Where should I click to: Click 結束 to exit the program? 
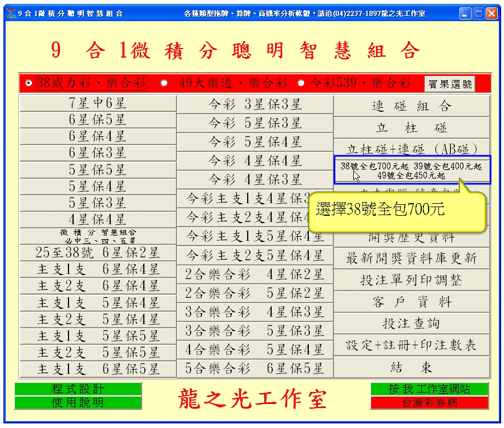click(412, 368)
